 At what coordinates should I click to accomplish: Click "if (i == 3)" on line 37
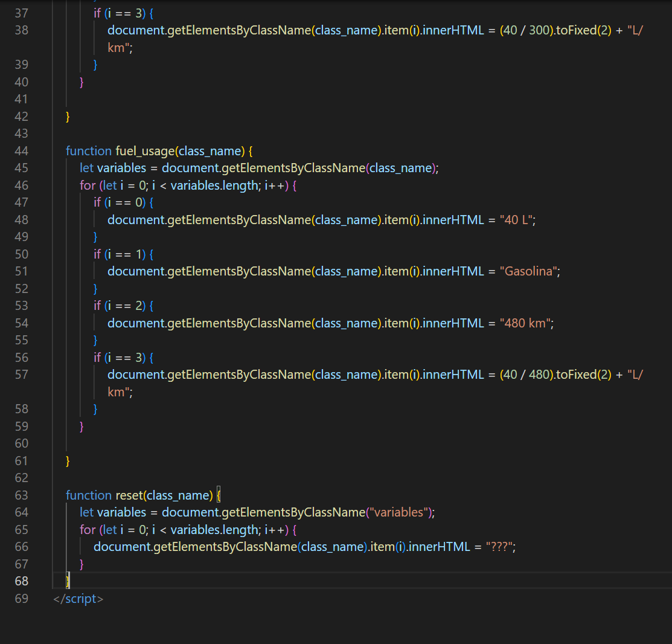[x=120, y=13]
